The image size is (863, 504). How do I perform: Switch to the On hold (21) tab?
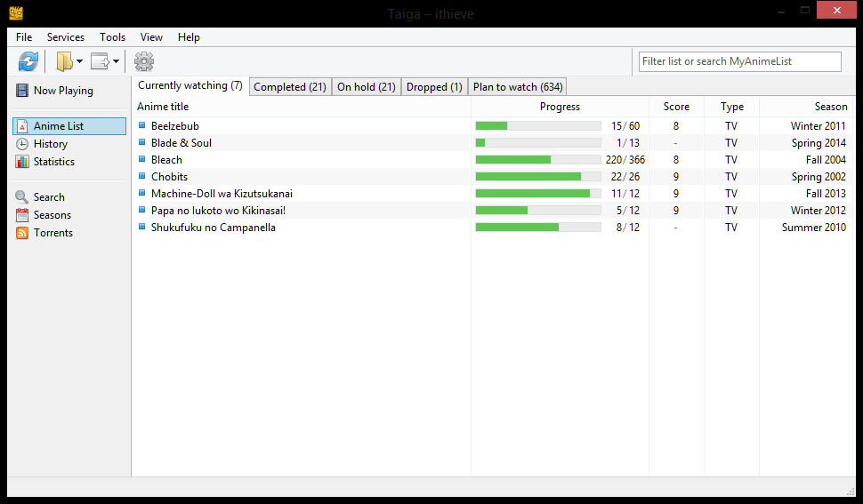point(367,87)
